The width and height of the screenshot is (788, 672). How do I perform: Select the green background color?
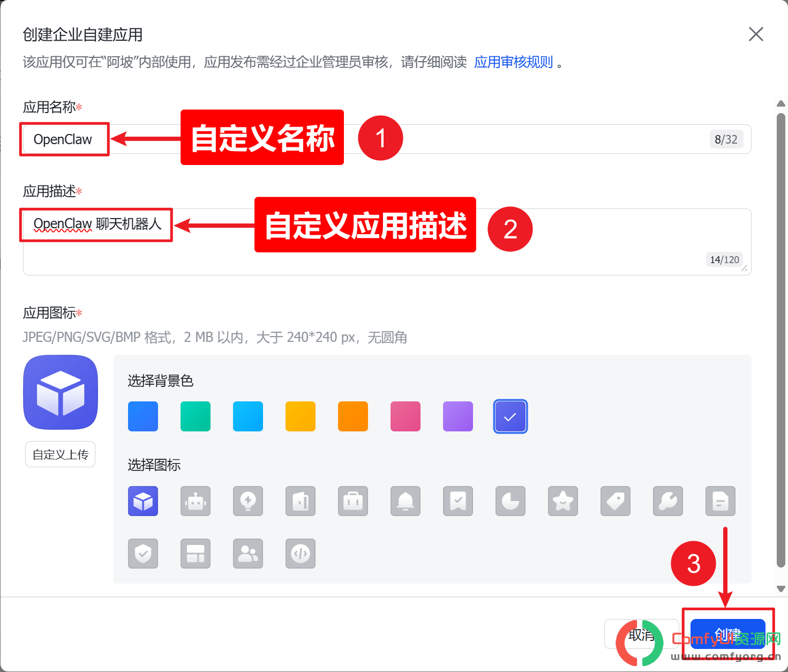point(196,416)
